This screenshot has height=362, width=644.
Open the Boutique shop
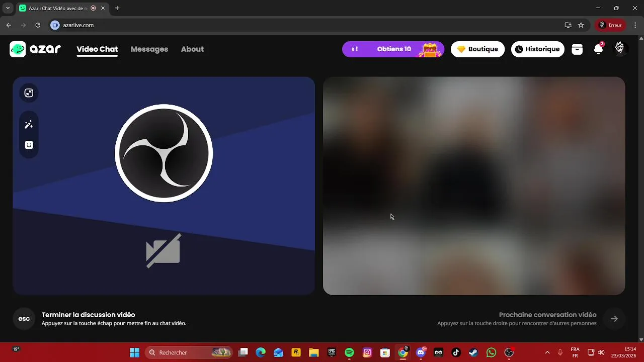[477, 49]
